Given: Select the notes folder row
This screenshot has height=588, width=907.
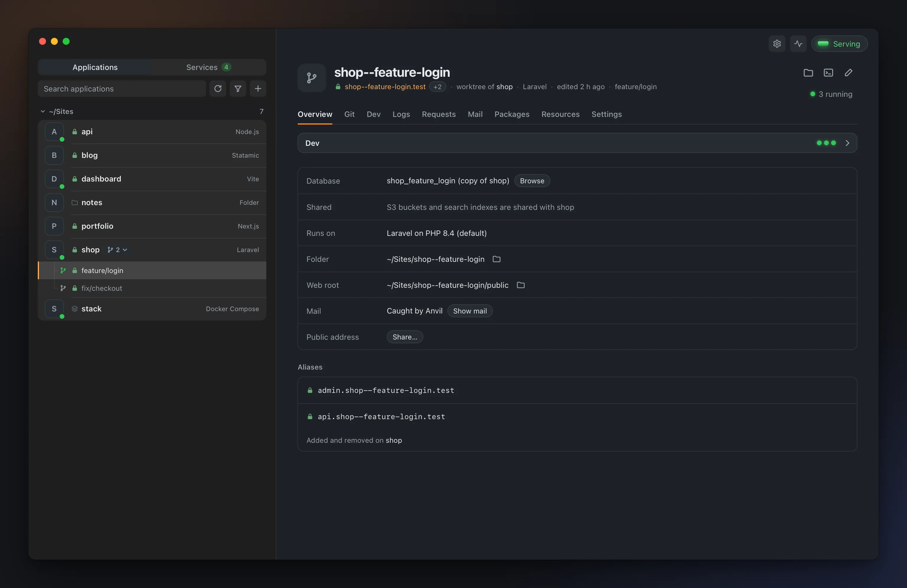Looking at the screenshot, I should point(152,203).
